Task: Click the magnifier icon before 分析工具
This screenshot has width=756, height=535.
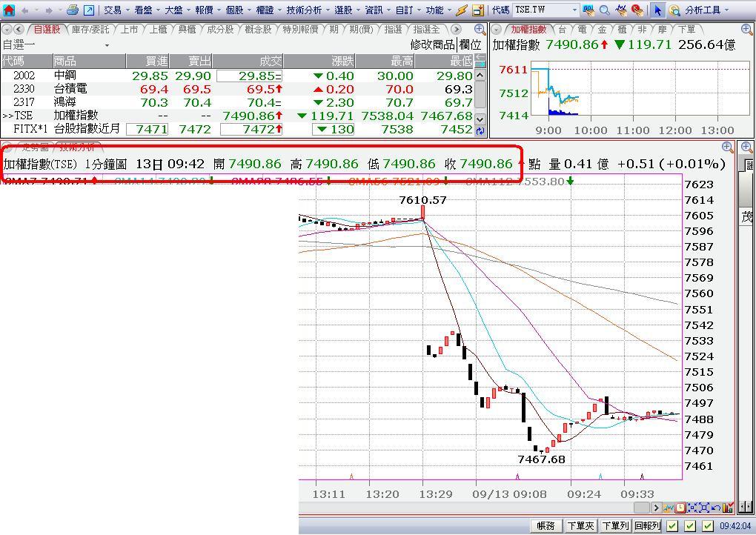Action: point(674,10)
